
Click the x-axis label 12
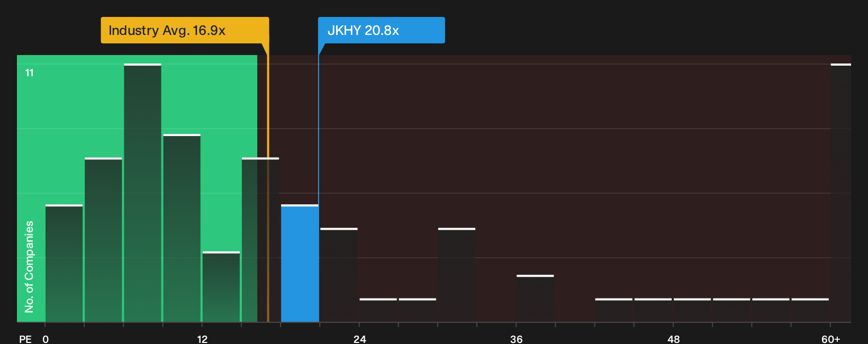(202, 339)
